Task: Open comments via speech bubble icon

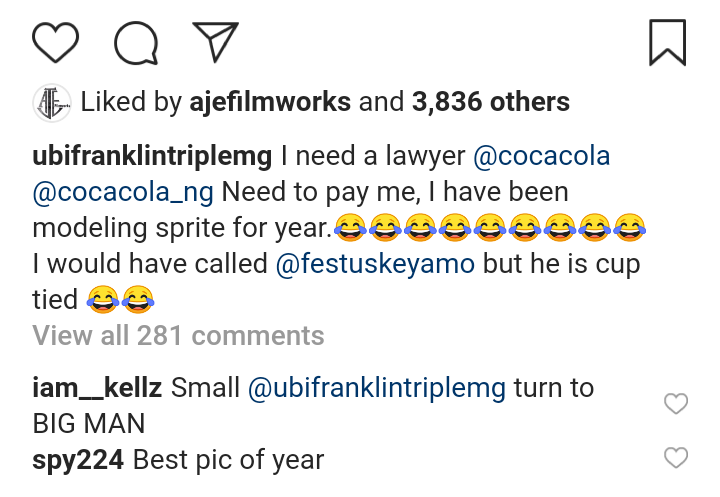Action: point(136,42)
